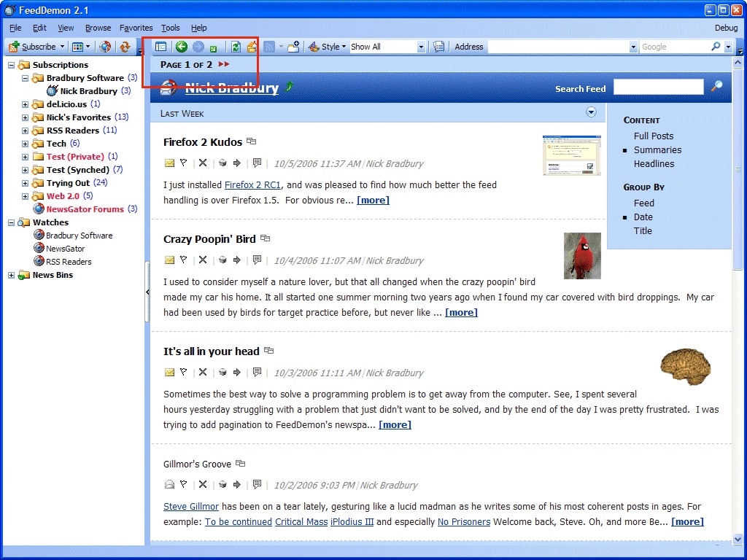Click the Subscribe button icon

(15, 47)
